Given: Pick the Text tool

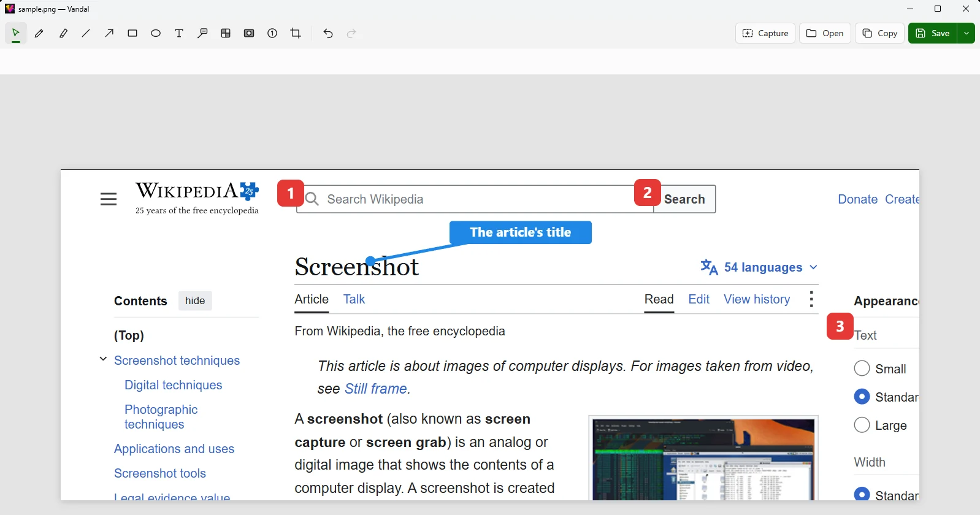Looking at the screenshot, I should point(179,33).
